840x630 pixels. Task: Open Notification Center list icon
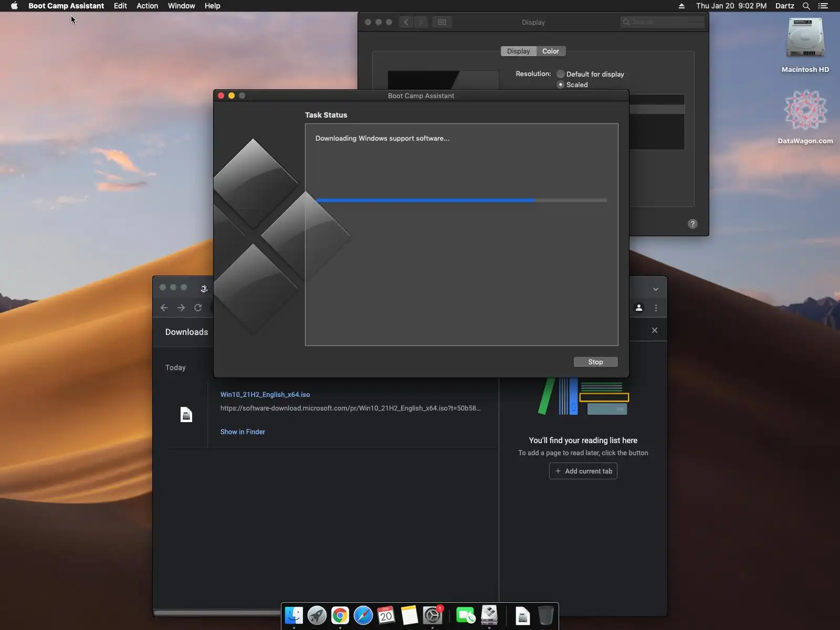(x=823, y=6)
